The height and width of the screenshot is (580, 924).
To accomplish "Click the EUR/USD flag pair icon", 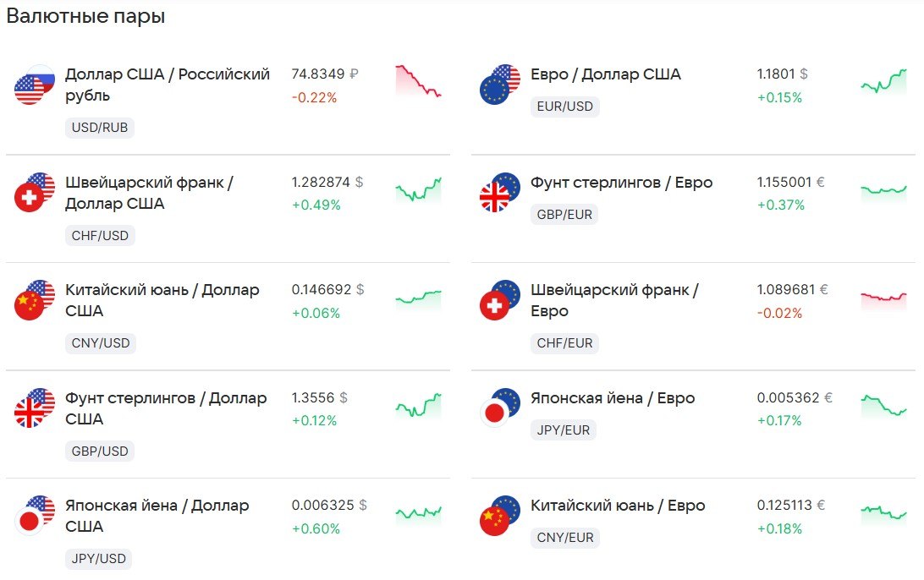I will (x=500, y=85).
